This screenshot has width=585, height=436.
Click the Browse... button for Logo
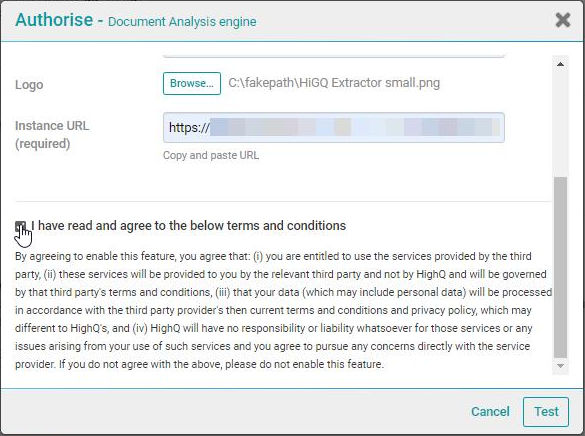click(192, 83)
